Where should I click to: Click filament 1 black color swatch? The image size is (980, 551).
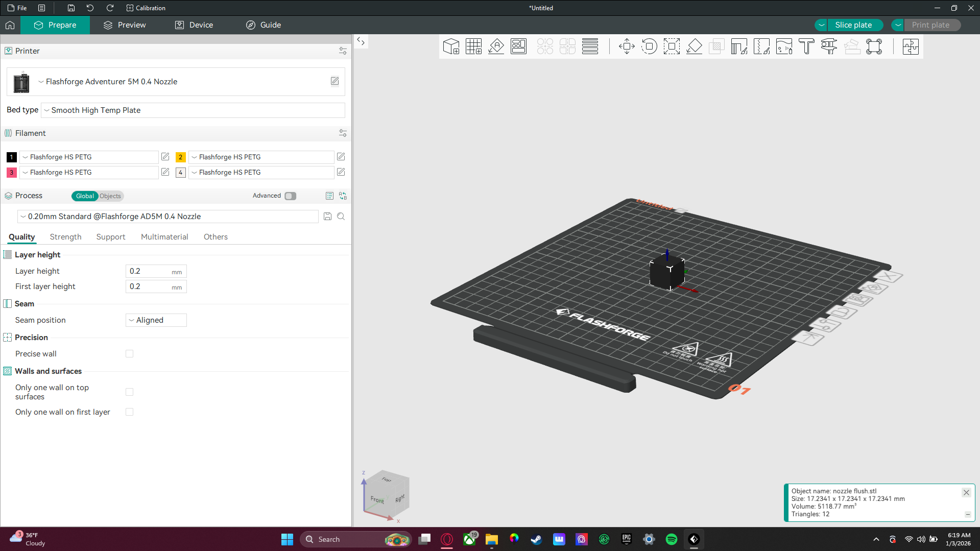12,157
